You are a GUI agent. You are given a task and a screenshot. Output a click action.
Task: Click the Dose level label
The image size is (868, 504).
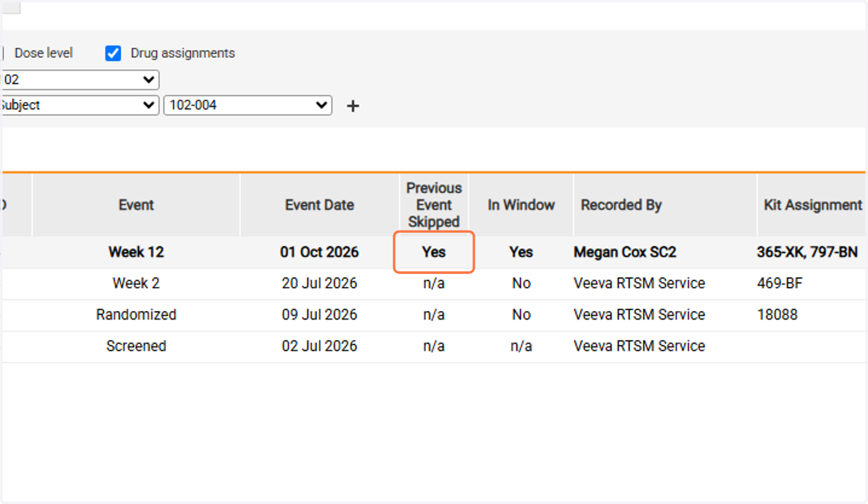(43, 54)
